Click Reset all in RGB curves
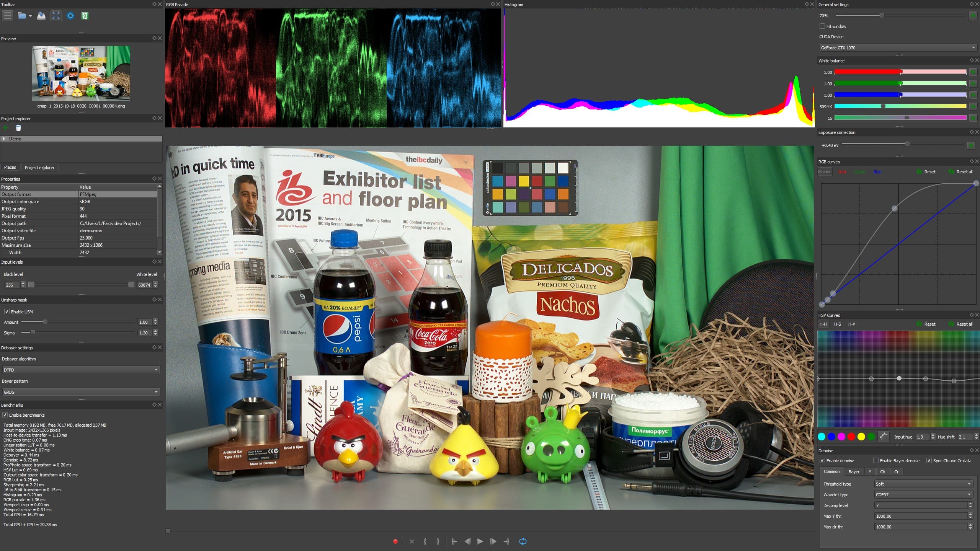The image size is (980, 551). (x=964, y=172)
